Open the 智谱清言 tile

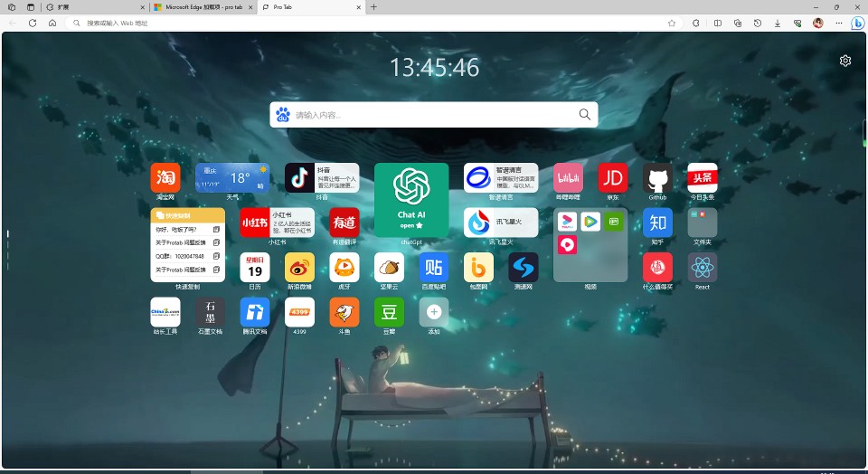point(500,177)
